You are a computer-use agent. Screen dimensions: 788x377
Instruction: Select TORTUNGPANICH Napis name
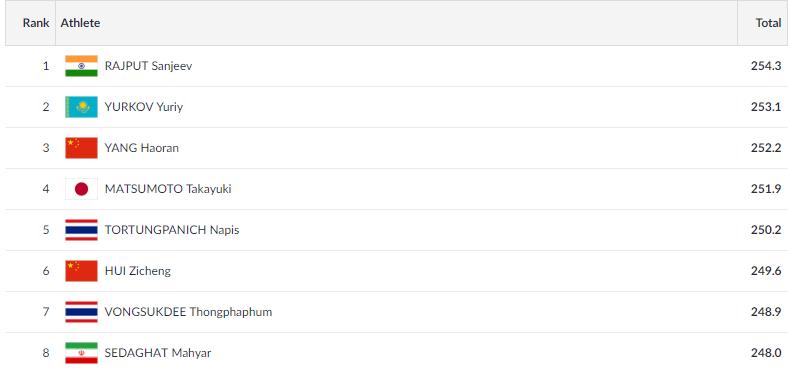pos(172,230)
